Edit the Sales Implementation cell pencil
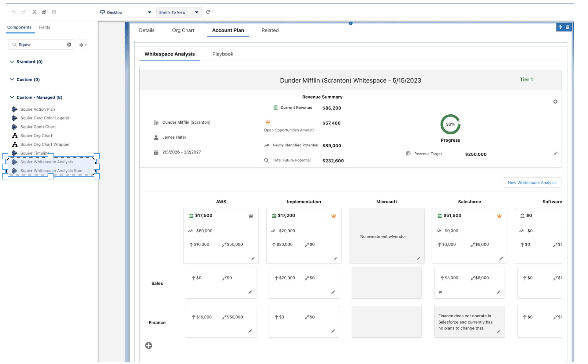 click(333, 292)
